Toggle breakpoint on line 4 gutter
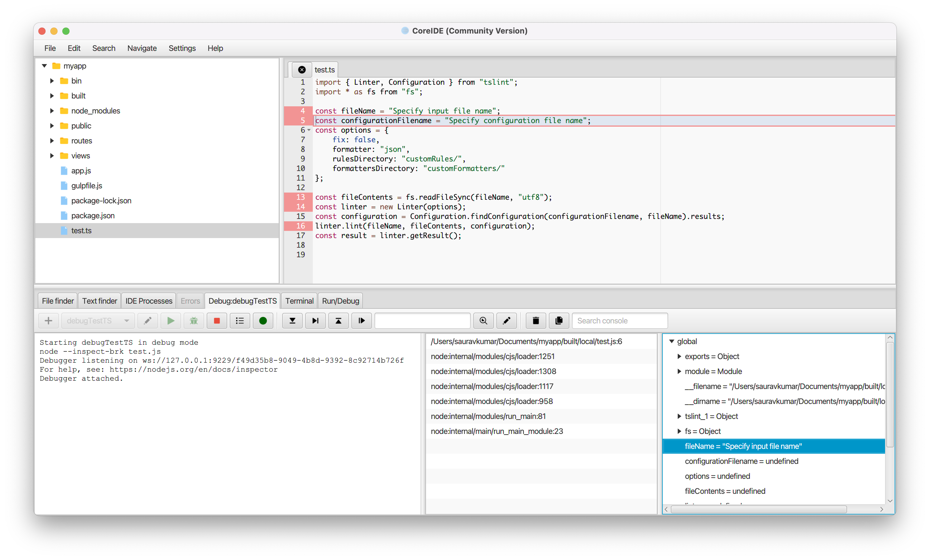The image size is (930, 560). point(298,111)
